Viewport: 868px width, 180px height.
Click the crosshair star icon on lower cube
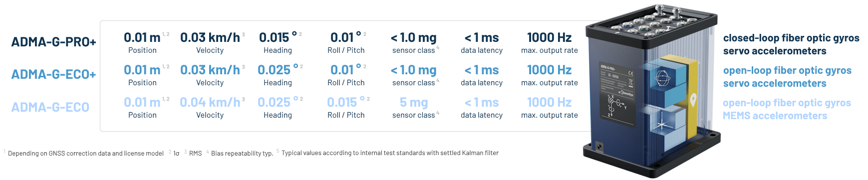tap(662, 125)
